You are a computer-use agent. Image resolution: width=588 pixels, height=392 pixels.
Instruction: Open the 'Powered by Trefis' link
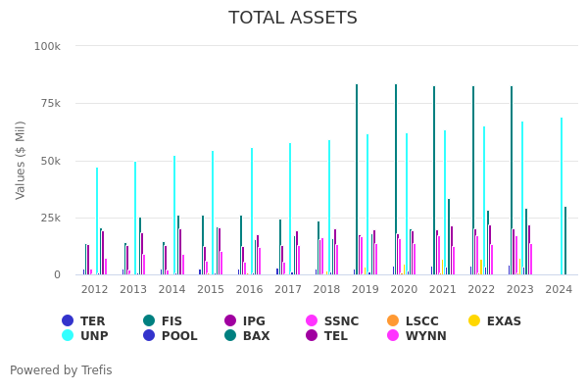pyautogui.click(x=61, y=370)
